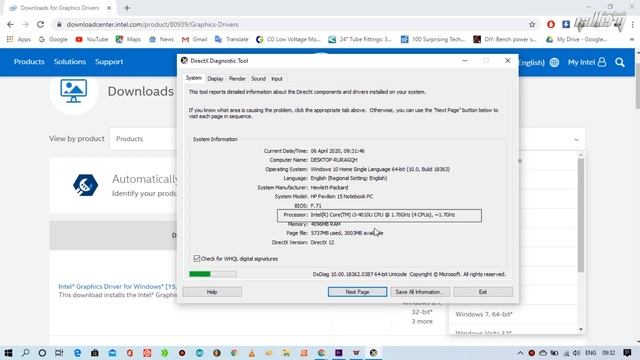The image size is (640, 360).
Task: Open the Maps bookmark
Action: click(128, 39)
